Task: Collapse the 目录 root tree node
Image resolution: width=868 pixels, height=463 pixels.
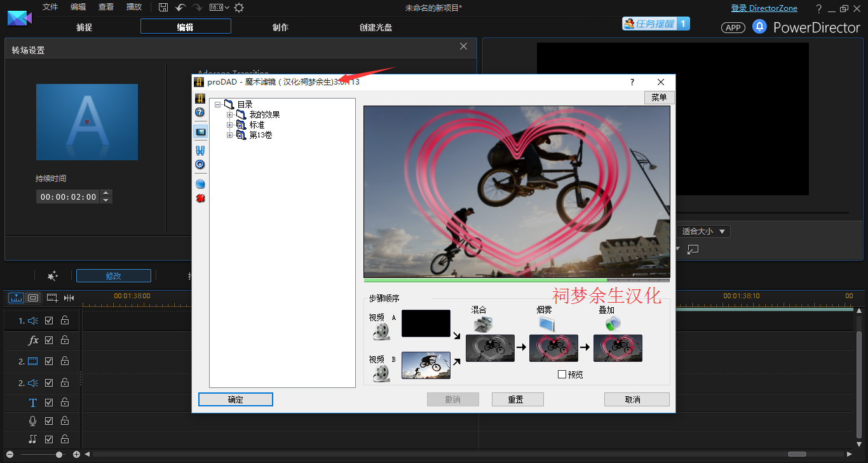Action: pyautogui.click(x=218, y=104)
